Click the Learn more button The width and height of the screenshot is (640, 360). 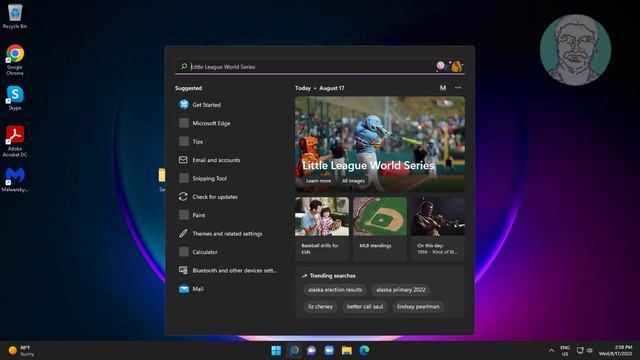click(318, 181)
